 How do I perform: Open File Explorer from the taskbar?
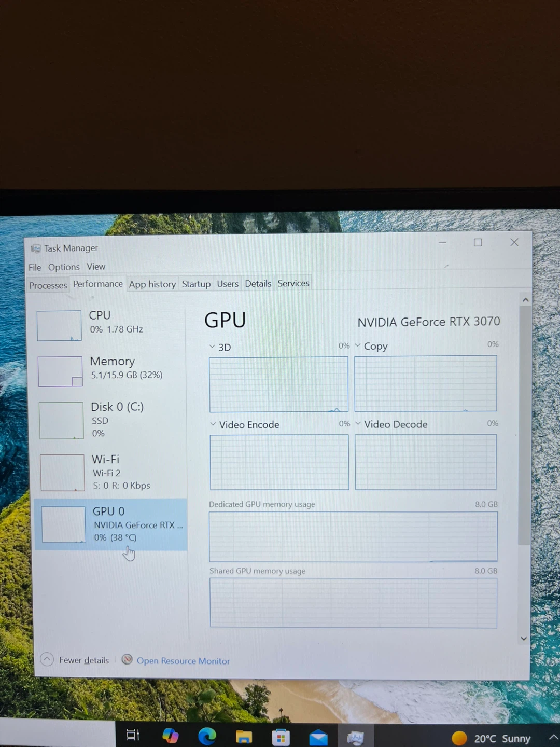pyautogui.click(x=244, y=737)
